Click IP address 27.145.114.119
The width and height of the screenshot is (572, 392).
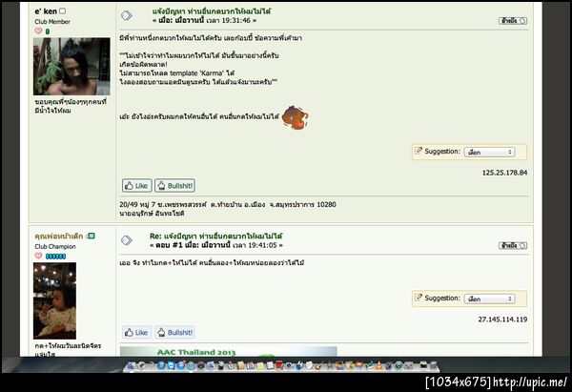tap(502, 320)
